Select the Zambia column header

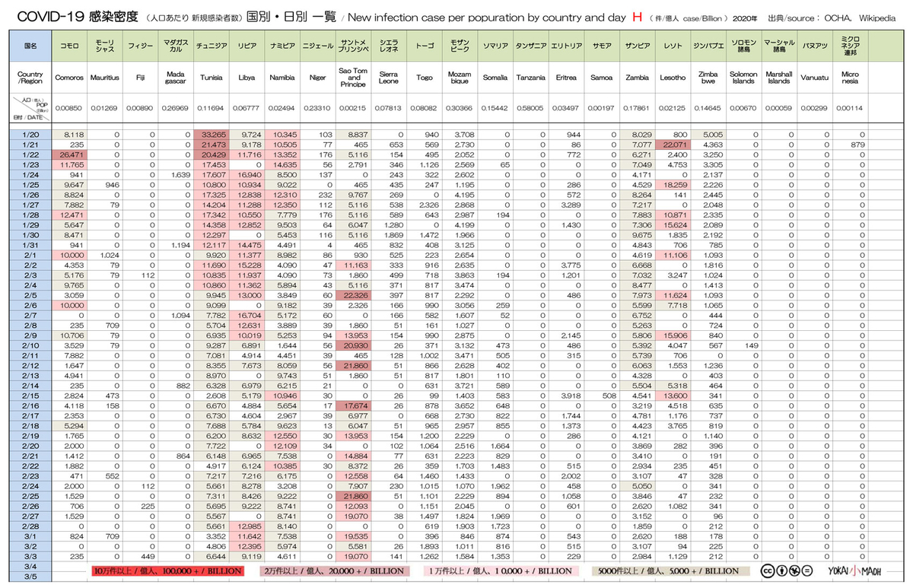coord(637,78)
